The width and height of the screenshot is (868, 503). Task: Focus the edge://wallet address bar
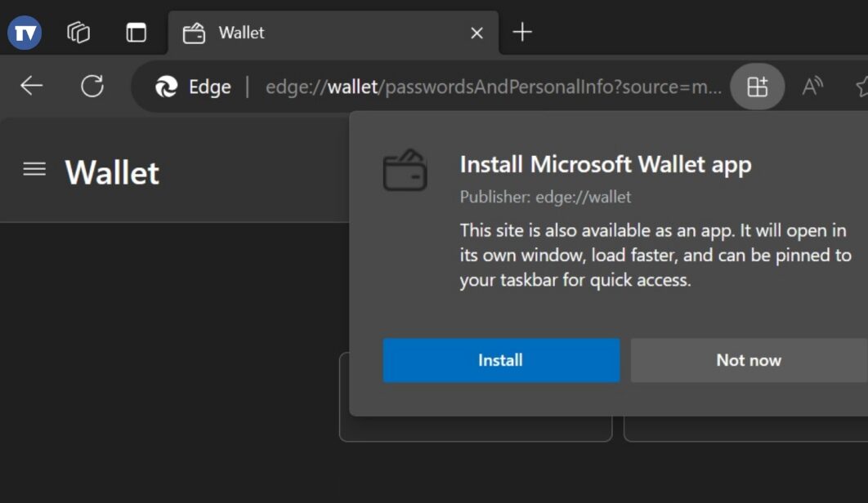493,87
